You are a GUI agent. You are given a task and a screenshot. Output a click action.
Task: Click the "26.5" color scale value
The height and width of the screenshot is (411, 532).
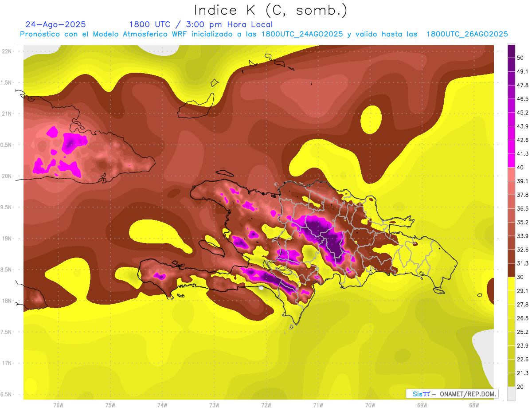coord(522,318)
